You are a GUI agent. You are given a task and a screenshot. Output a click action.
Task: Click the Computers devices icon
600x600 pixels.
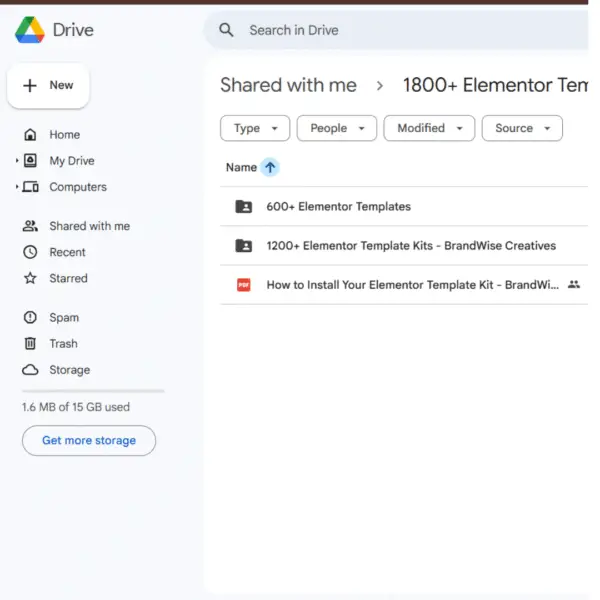pyautogui.click(x=31, y=187)
